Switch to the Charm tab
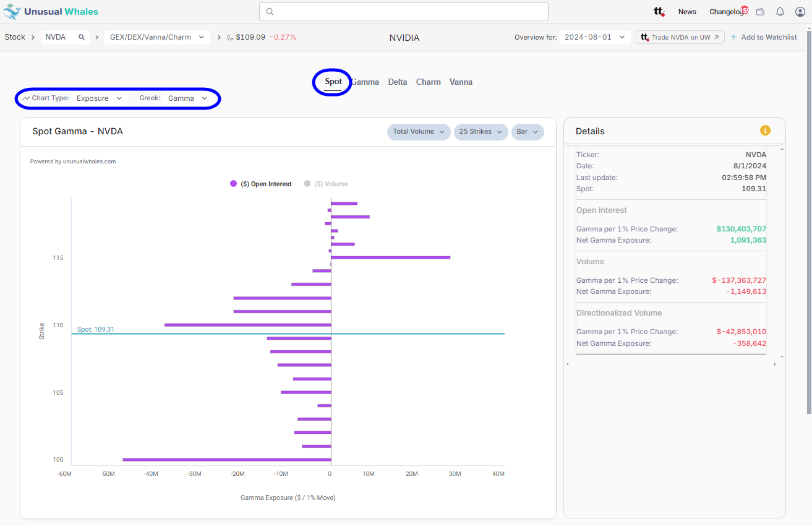Screen dimensions: 812x526 pyautogui.click(x=429, y=82)
